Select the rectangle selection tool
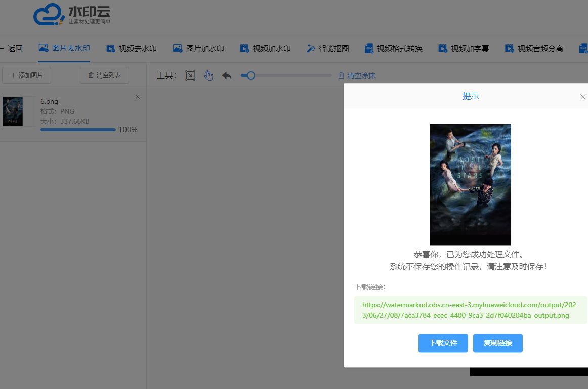The width and height of the screenshot is (588, 389). [190, 75]
